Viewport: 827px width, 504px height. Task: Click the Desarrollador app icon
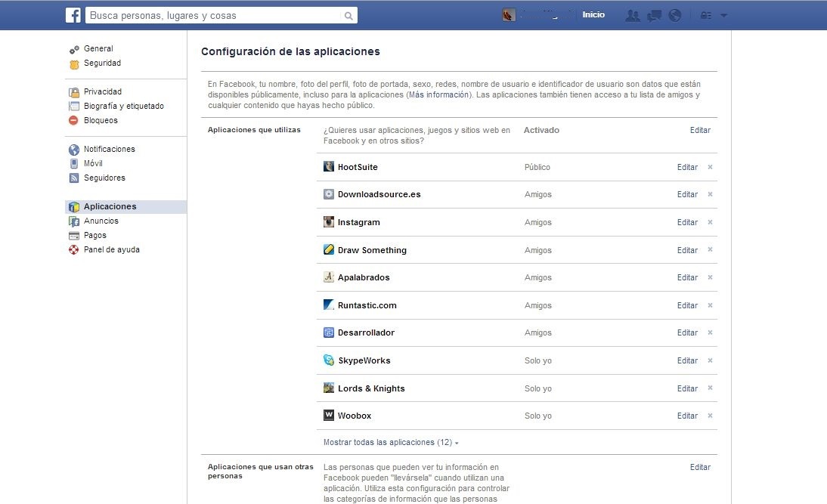[x=329, y=332]
